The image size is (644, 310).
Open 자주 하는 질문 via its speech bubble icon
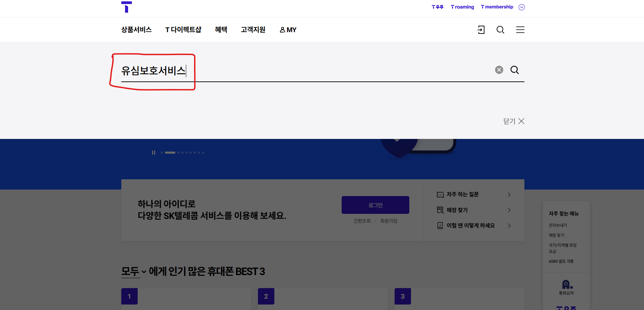(440, 194)
